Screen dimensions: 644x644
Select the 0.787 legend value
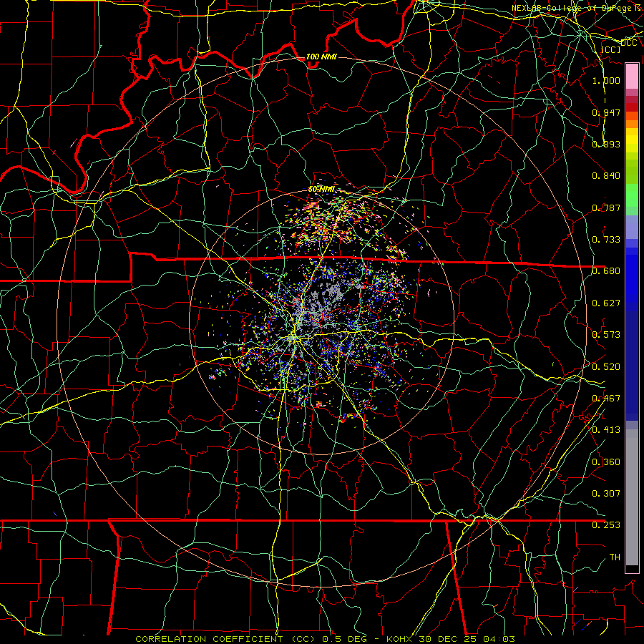point(606,208)
